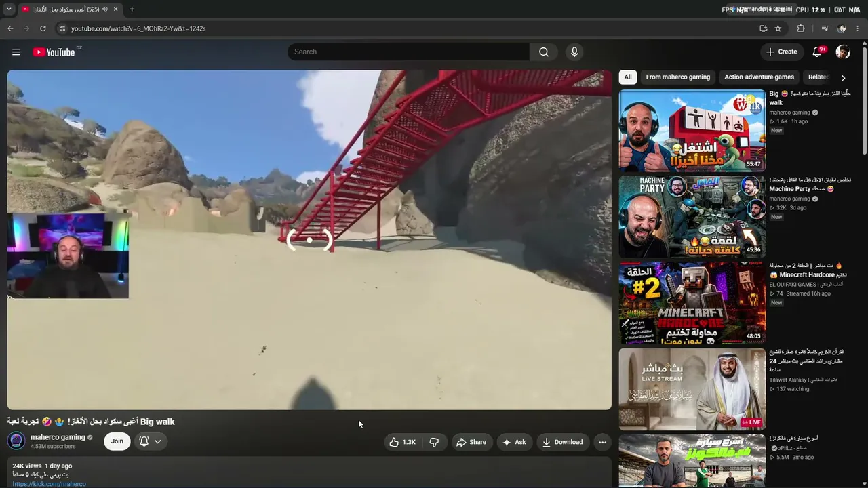Open the Tilawat Alafasy channel name
Image resolution: width=868 pixels, height=488 pixels.
803,380
